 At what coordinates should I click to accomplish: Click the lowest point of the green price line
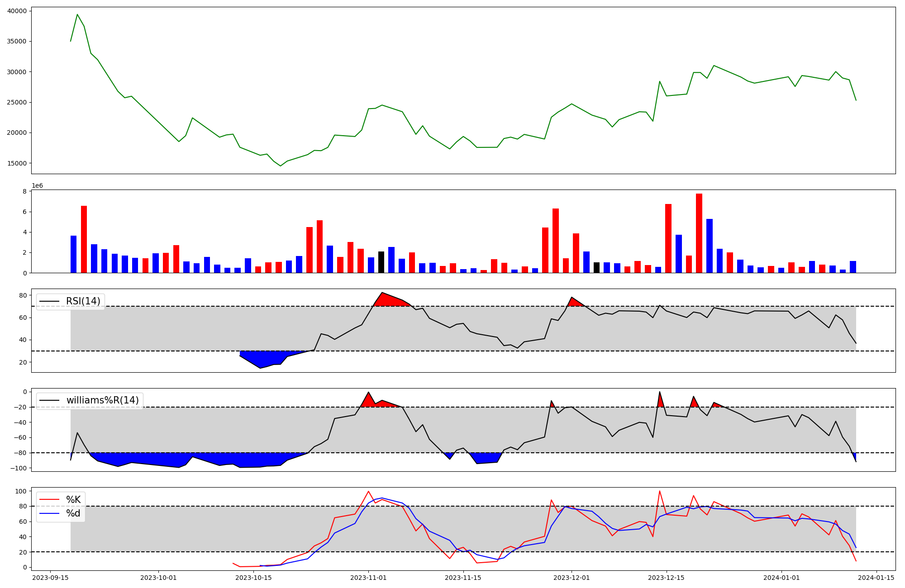280,166
